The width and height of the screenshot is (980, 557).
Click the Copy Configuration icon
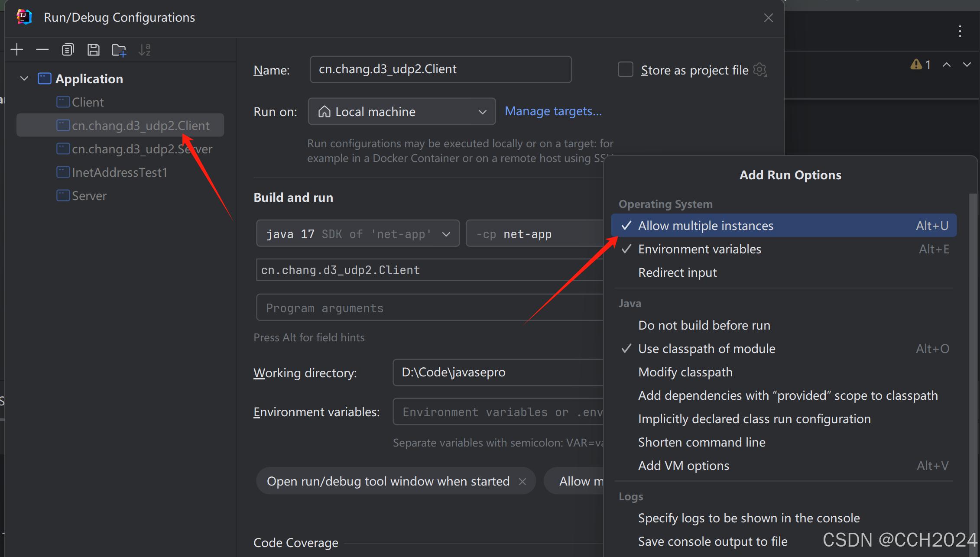(68, 50)
